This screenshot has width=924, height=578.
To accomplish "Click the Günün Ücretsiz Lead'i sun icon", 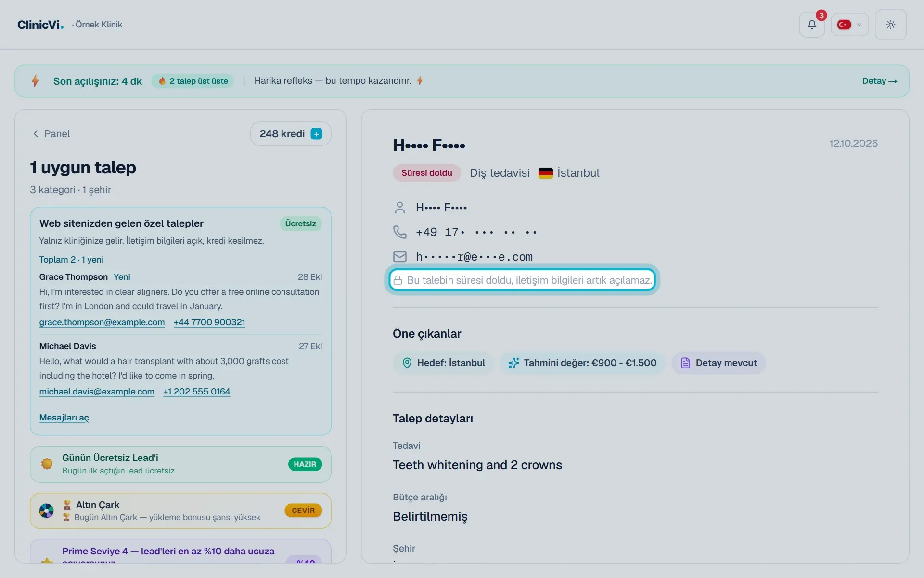I will tap(47, 464).
